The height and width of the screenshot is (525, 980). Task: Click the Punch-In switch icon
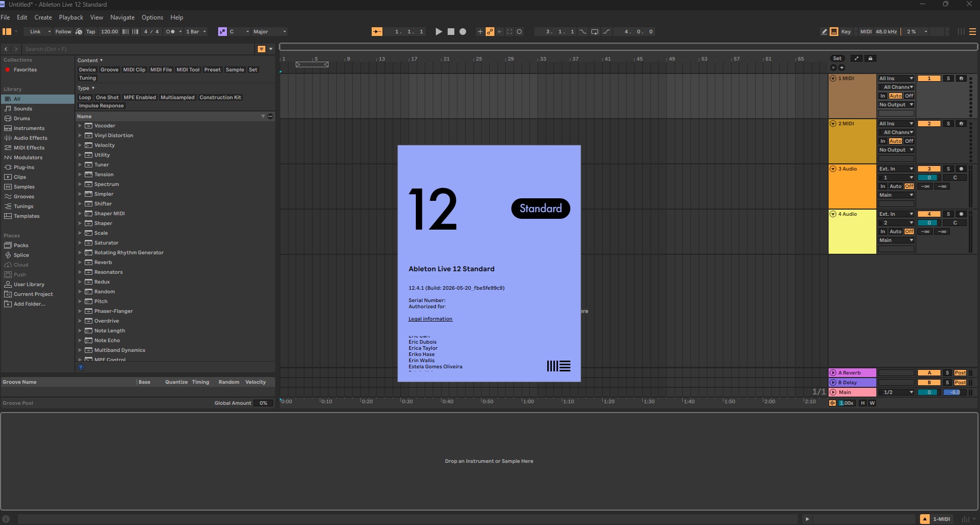click(583, 32)
